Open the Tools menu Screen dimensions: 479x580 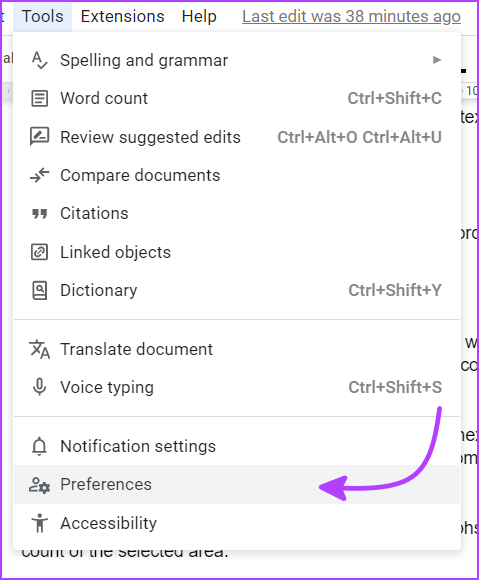click(43, 16)
